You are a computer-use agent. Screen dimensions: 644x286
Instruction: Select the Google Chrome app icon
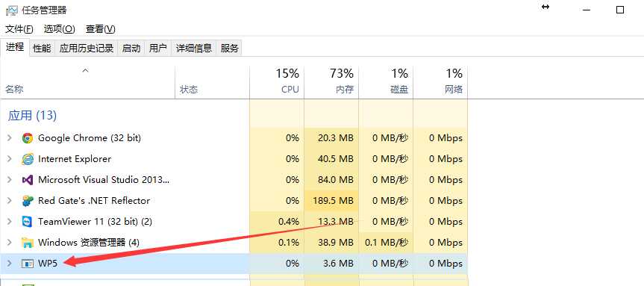click(x=28, y=138)
